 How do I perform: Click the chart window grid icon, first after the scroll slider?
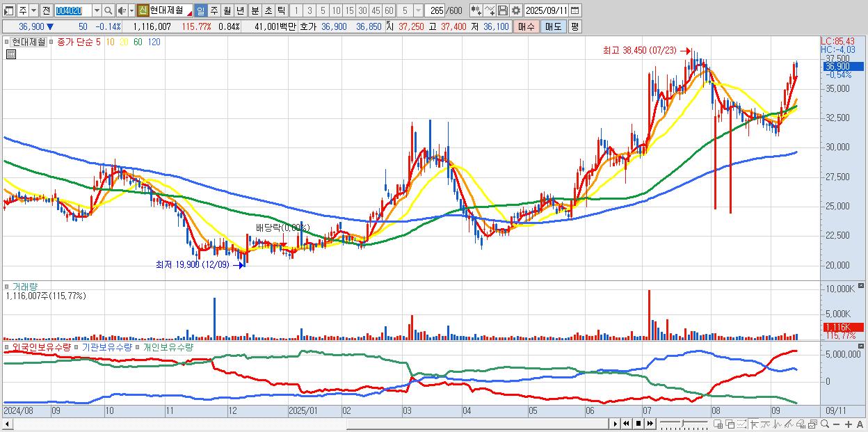click(718, 424)
